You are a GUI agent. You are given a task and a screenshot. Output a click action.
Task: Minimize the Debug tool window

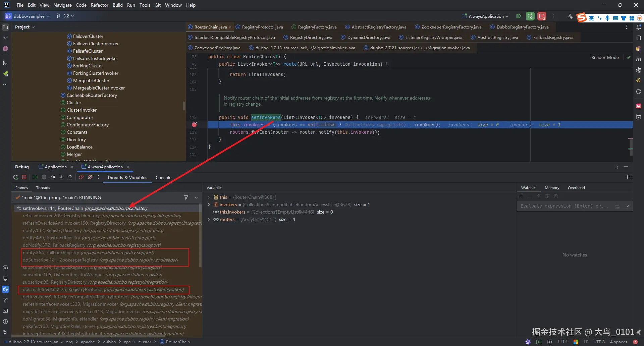(x=626, y=167)
